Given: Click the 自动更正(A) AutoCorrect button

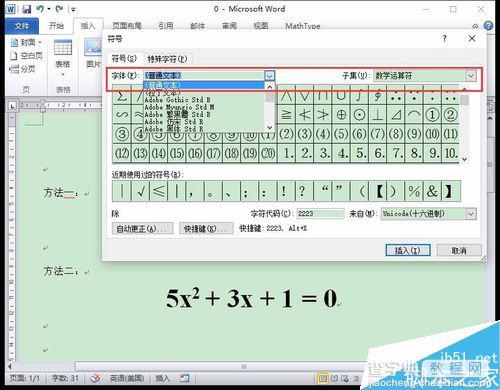Looking at the screenshot, I should [143, 229].
